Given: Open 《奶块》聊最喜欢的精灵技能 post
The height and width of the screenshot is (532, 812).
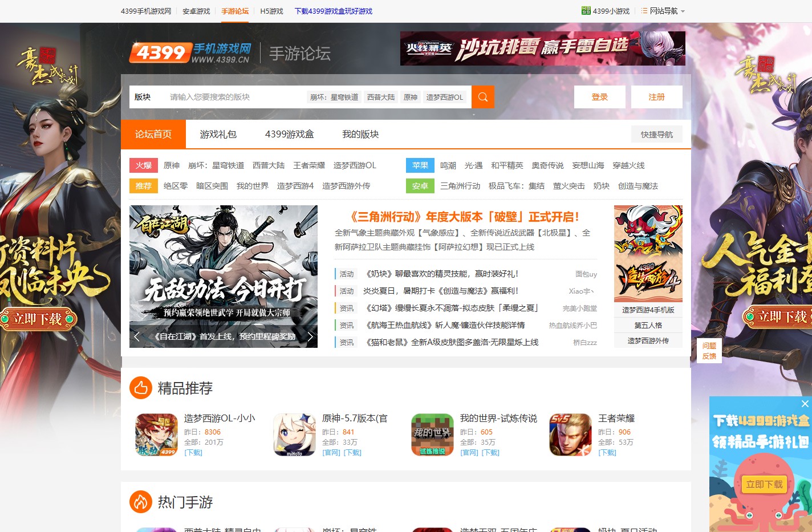Looking at the screenshot, I should point(441,274).
